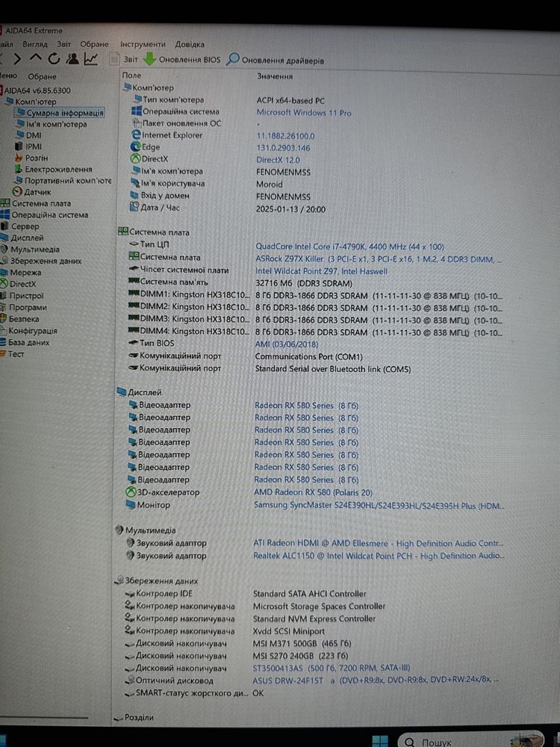Click ATI Radeon HDMI audio link
Viewport: 560px width, 747px height.
378,543
